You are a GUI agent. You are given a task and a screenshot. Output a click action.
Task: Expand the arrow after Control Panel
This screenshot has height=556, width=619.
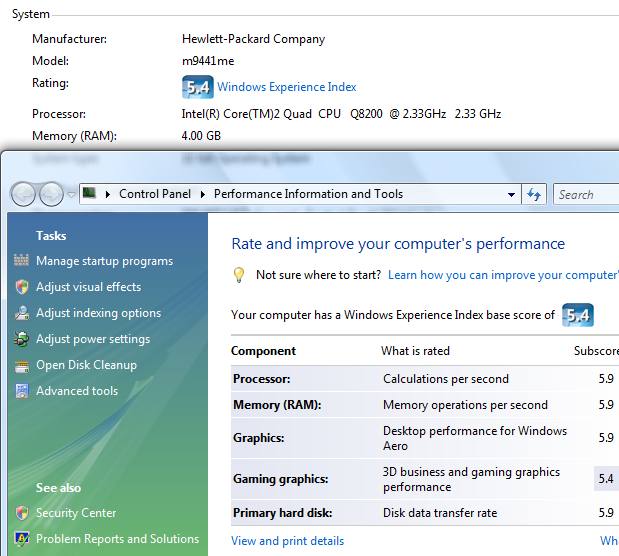(203, 194)
